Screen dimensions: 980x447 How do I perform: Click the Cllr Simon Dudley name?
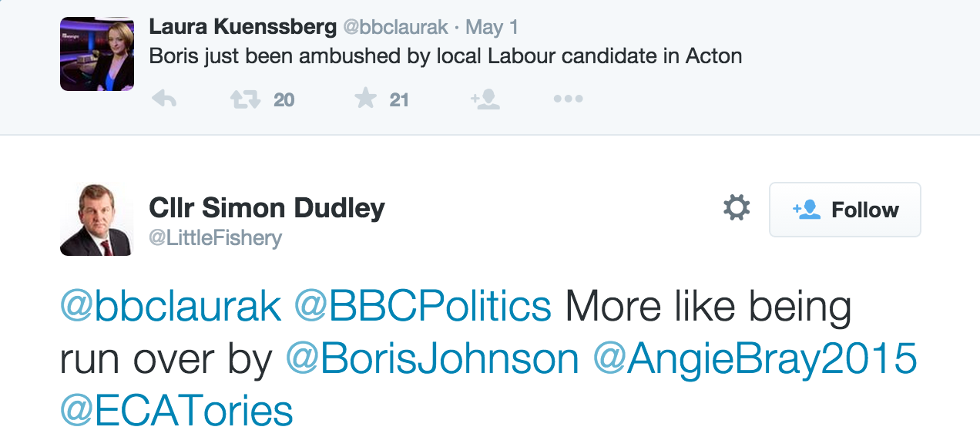pyautogui.click(x=267, y=207)
